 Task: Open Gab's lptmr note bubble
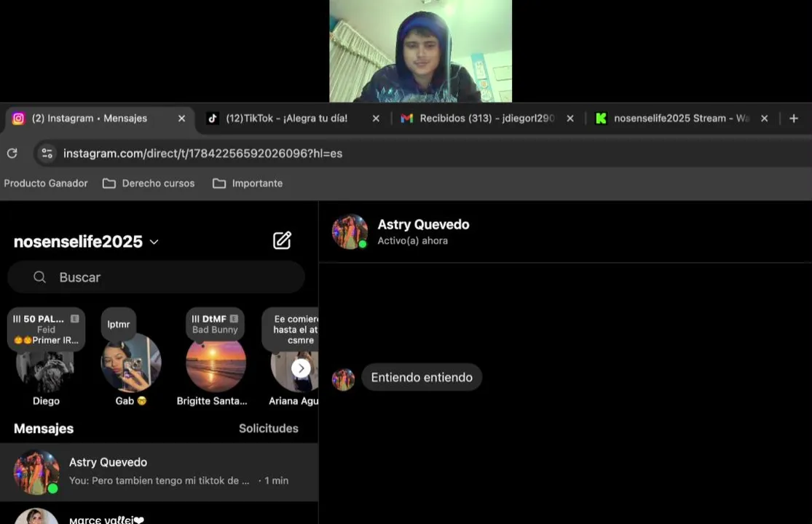coord(119,325)
